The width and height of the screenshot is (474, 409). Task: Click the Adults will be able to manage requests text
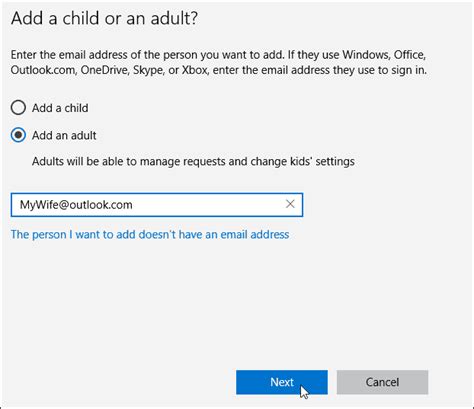[x=193, y=161]
